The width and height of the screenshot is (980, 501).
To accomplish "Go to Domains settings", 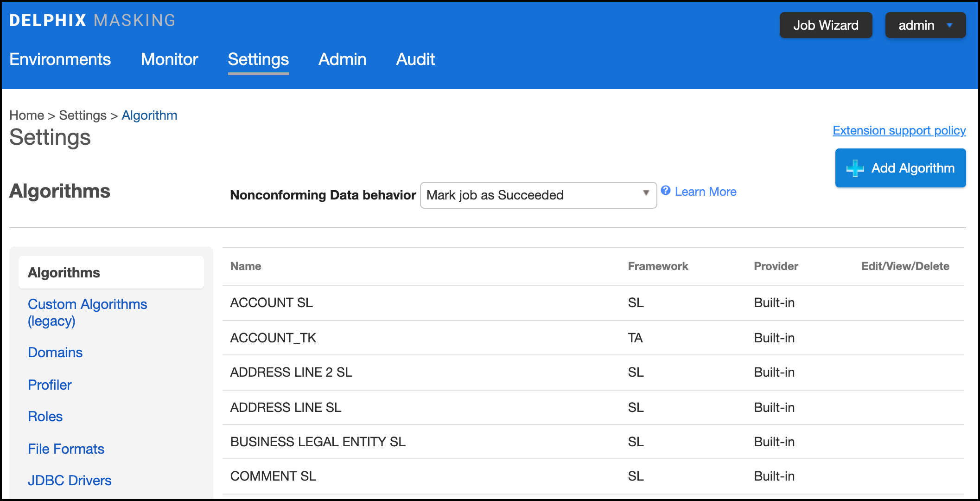I will click(55, 353).
